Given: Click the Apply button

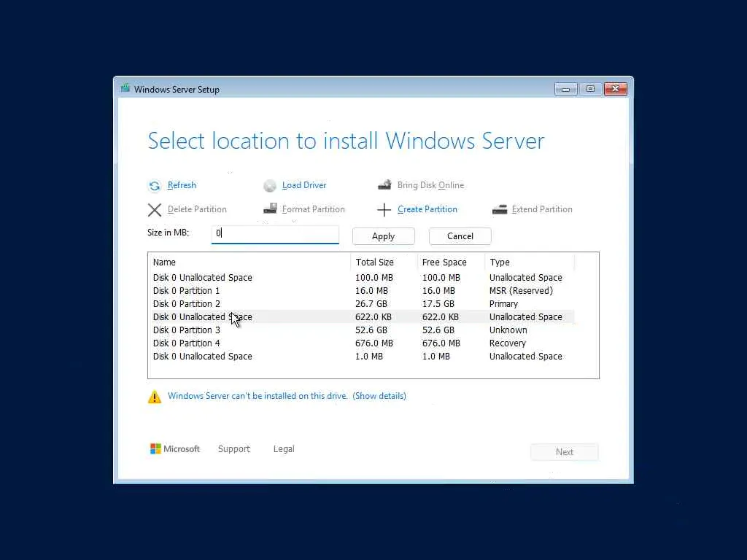Looking at the screenshot, I should 384,236.
